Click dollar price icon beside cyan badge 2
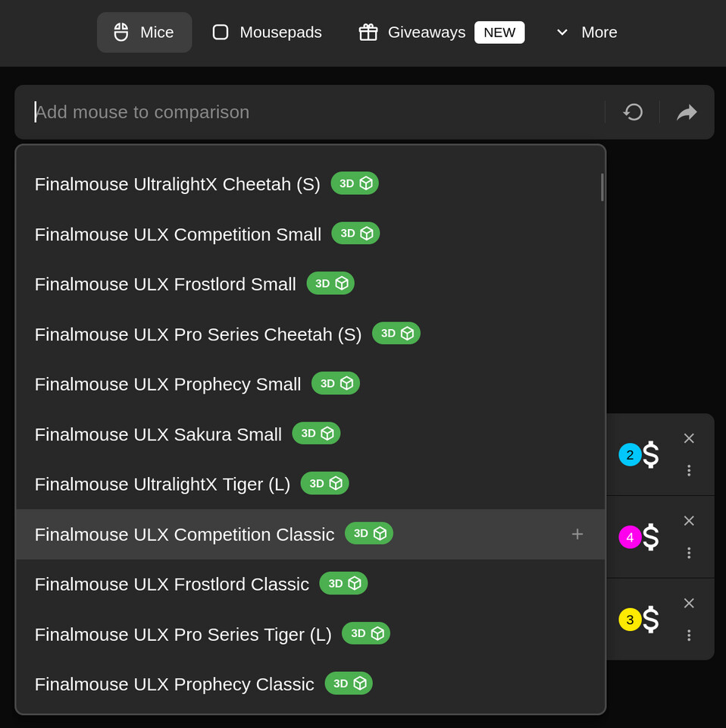Screen dimensions: 726x728 (650, 454)
